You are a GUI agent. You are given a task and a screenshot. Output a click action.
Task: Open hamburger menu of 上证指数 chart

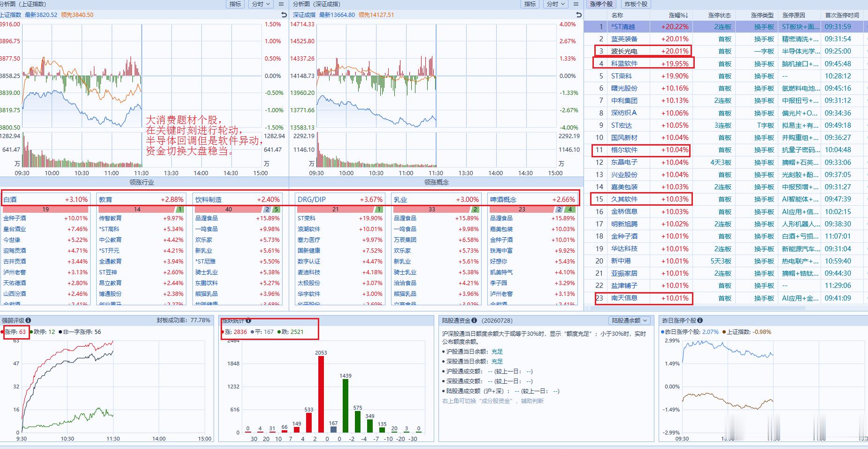point(281,4)
